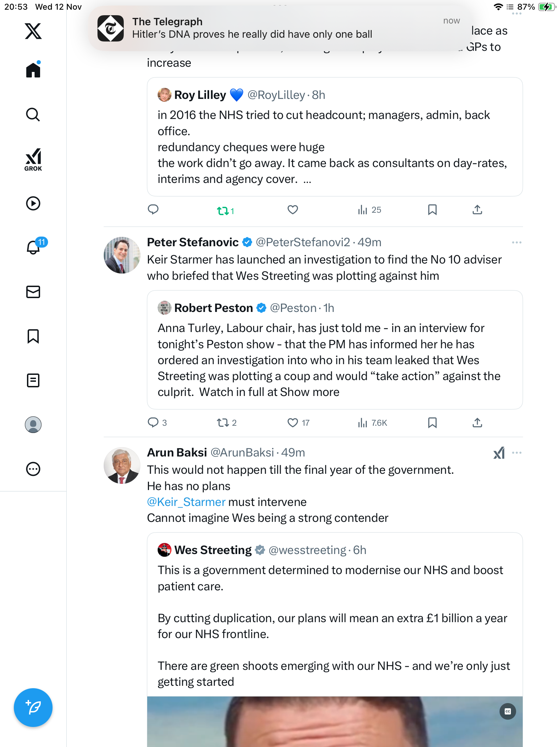The image size is (560, 747).
Task: Open Grok from the sidebar
Action: (33, 159)
